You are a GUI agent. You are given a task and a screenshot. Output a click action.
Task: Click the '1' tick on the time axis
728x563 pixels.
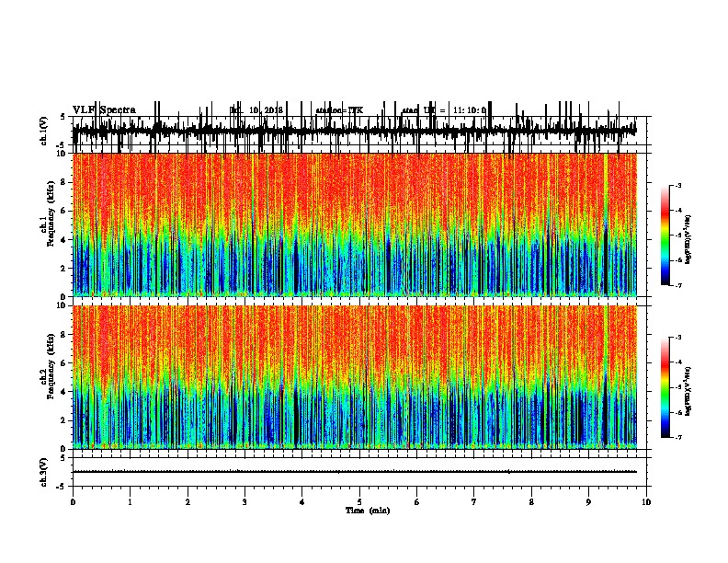(x=130, y=502)
